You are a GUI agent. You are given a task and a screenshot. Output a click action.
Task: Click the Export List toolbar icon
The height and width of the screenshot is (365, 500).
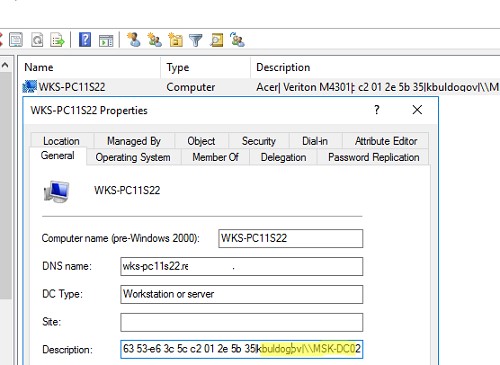click(57, 40)
